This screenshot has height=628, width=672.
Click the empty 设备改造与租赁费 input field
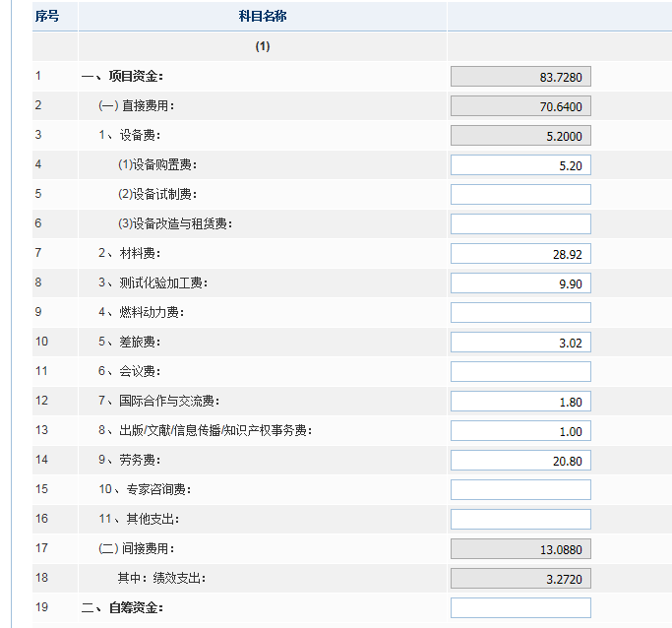(520, 224)
